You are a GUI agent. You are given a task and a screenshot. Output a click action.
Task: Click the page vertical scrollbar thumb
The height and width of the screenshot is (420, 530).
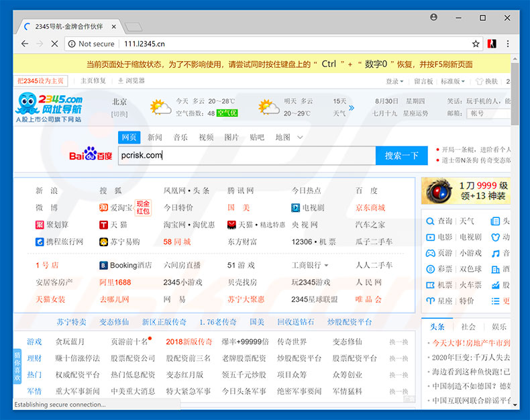point(515,94)
